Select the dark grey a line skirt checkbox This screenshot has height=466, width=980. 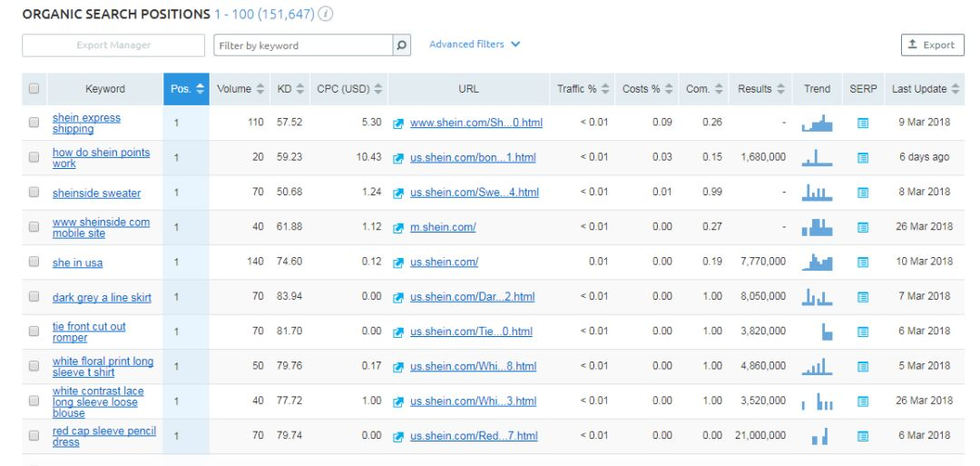(x=34, y=296)
